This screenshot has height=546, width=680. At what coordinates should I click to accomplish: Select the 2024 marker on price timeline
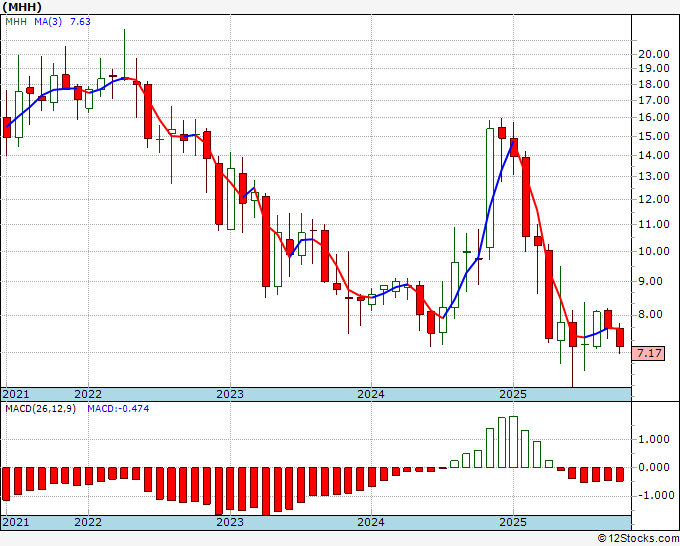(371, 394)
